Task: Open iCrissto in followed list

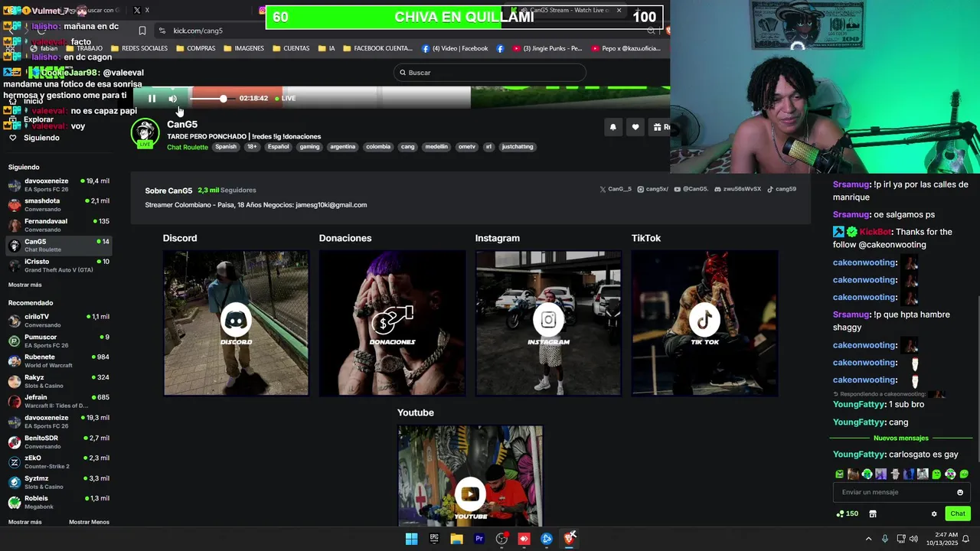Action: [59, 265]
